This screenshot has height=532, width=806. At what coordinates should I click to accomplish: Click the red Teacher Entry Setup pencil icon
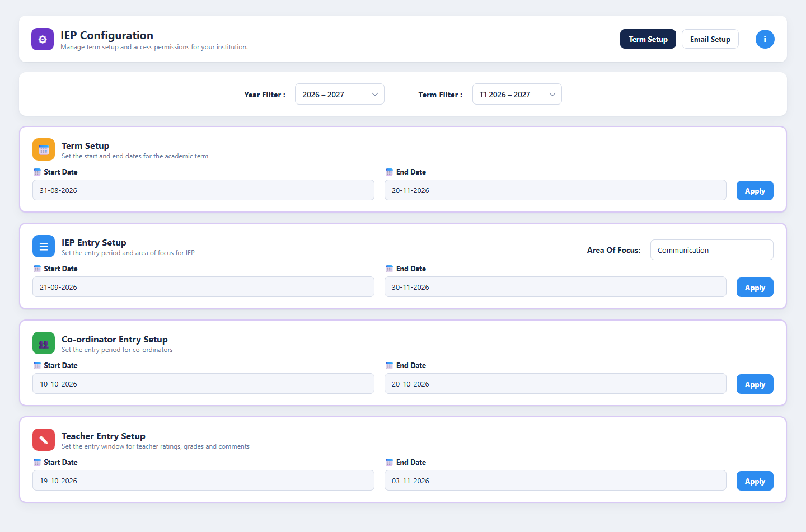click(x=44, y=440)
